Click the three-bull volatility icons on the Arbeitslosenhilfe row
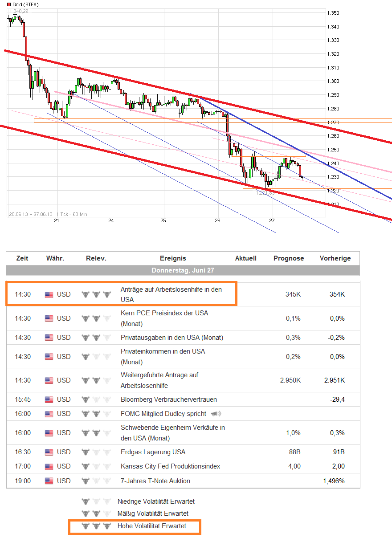Screen dimensions: 392x538 [96, 294]
